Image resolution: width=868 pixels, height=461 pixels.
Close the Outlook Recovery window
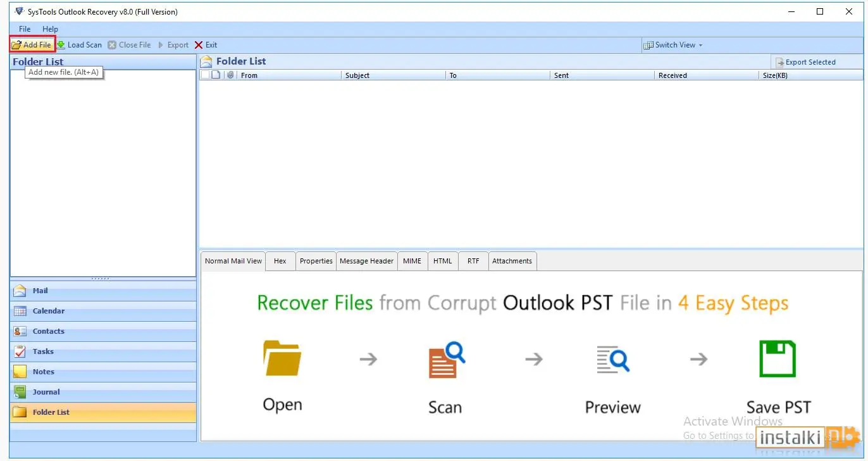click(x=849, y=11)
